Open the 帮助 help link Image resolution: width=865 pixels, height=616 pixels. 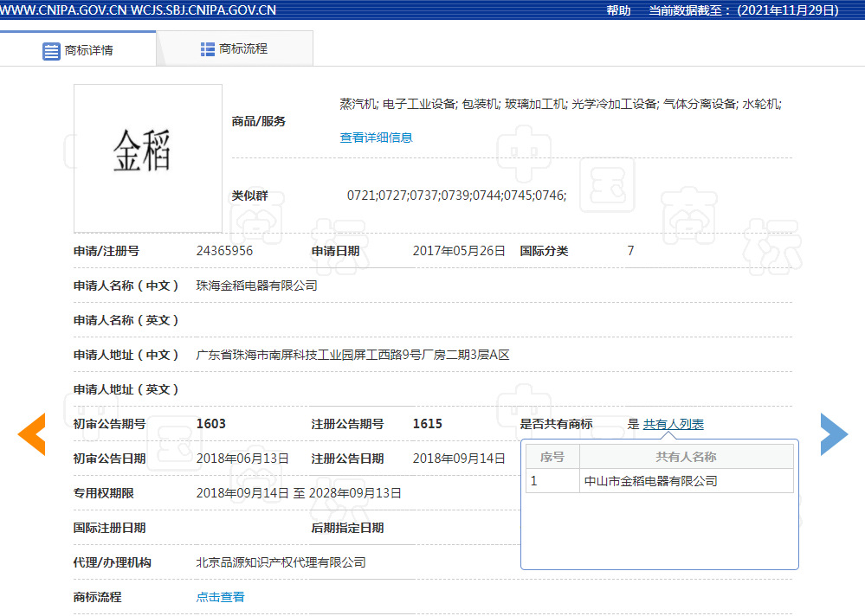pyautogui.click(x=618, y=10)
